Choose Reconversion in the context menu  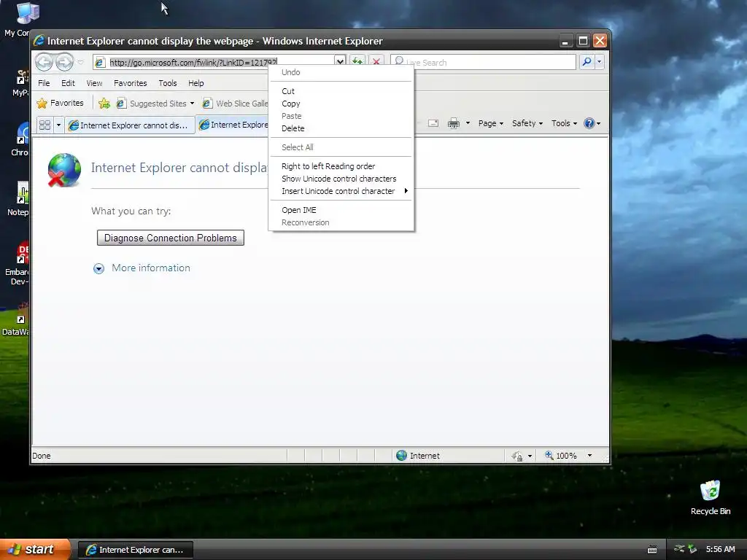pos(341,222)
